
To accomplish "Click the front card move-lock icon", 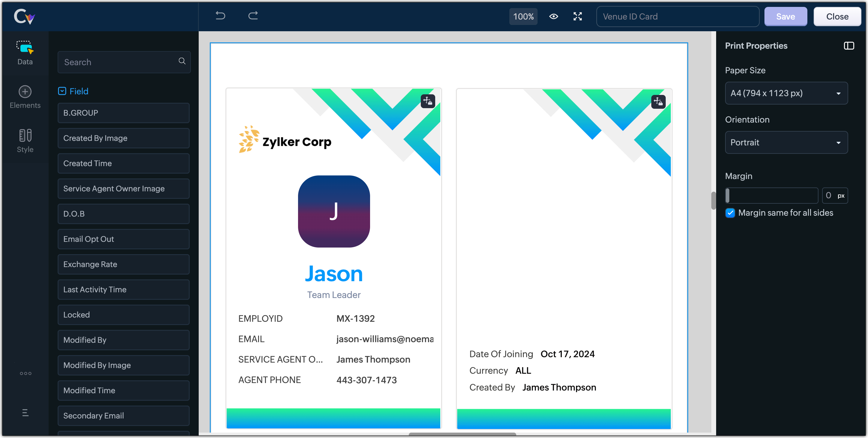I will point(428,101).
